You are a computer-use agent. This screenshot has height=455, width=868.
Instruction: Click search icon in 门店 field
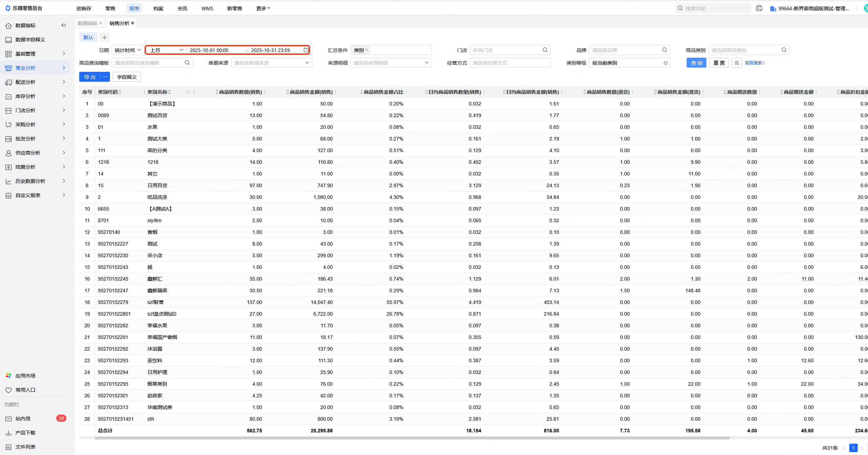[x=545, y=50]
